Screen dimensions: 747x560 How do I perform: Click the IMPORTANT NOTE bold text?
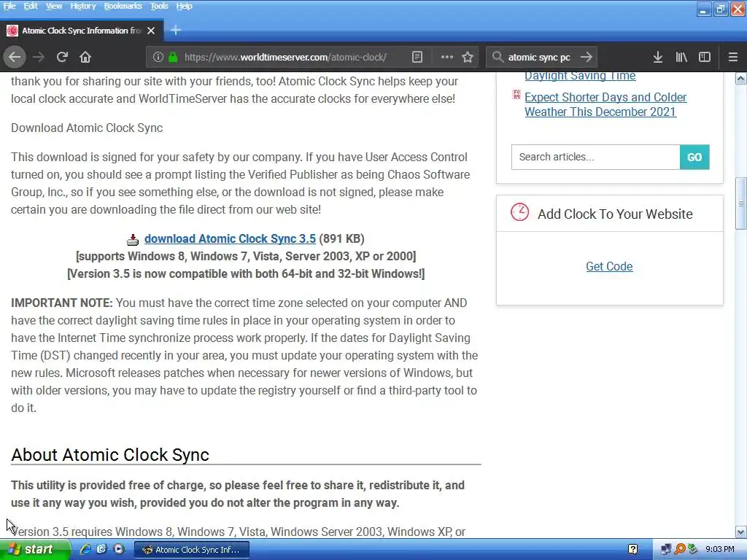[x=62, y=303]
